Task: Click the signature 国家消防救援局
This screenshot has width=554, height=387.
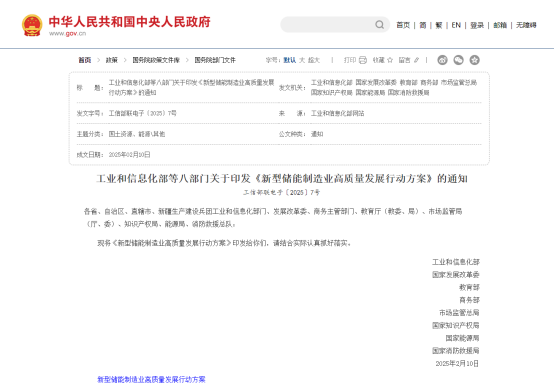Action: tap(456, 351)
